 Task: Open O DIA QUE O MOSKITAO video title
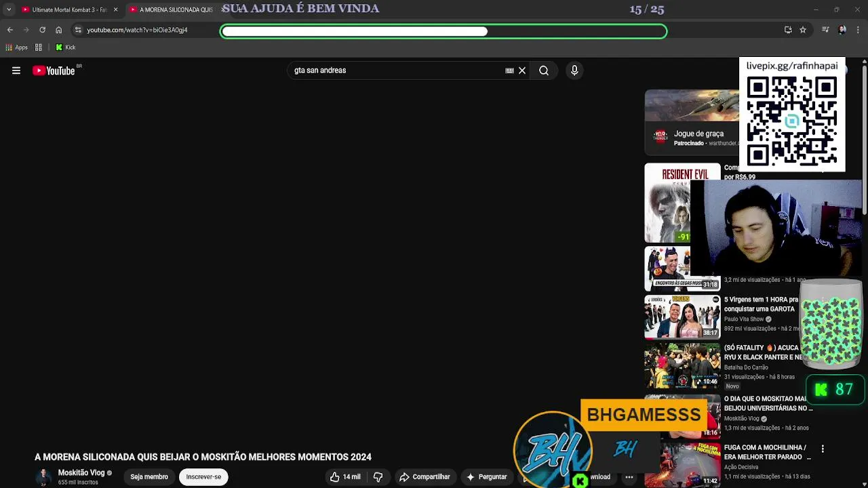coord(768,404)
